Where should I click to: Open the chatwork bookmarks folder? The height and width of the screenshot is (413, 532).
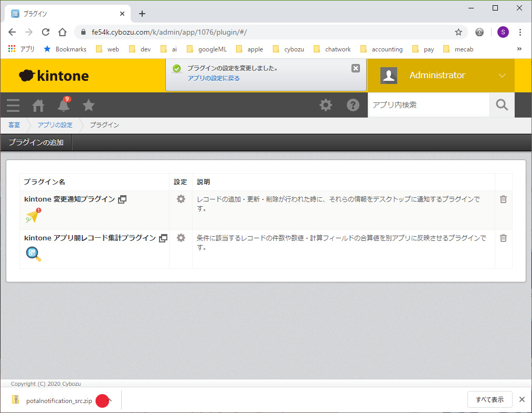coord(332,49)
